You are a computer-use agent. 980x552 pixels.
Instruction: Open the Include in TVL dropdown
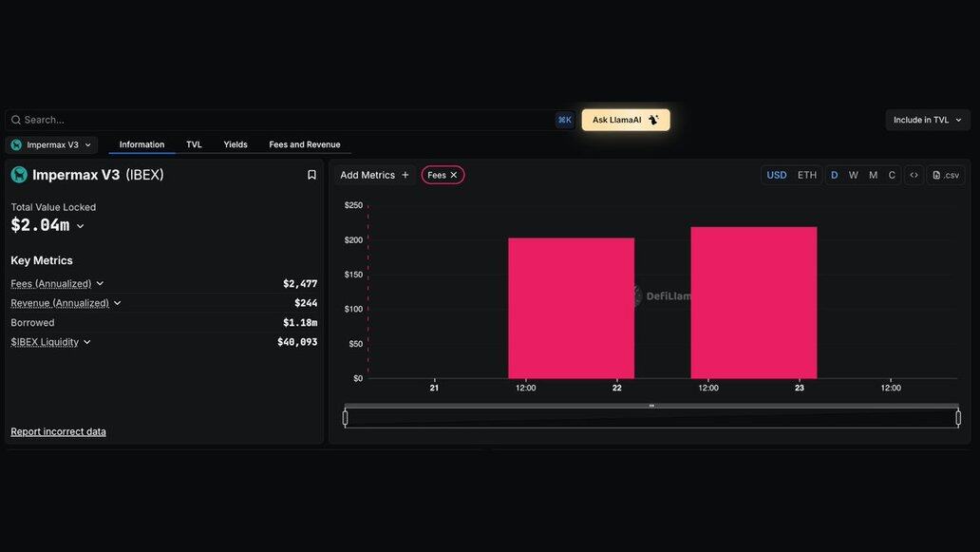coord(928,120)
